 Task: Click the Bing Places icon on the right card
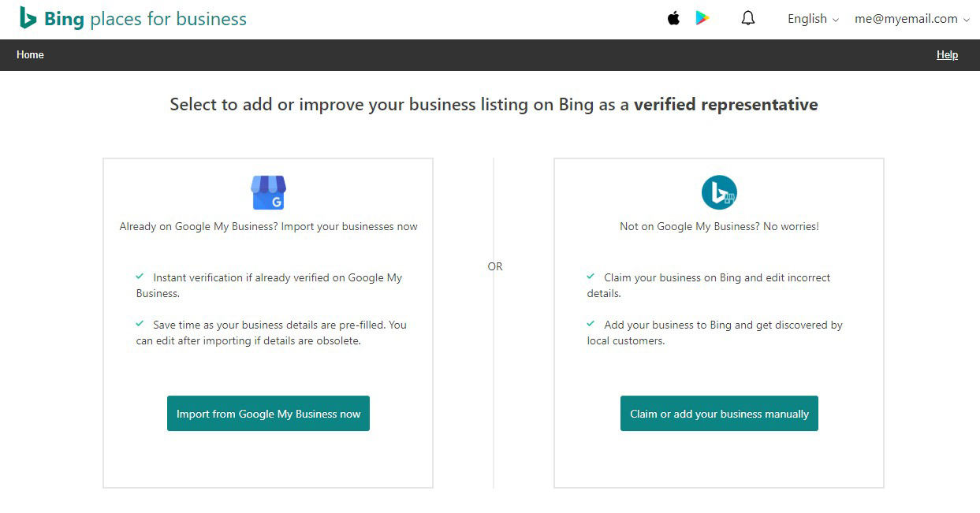click(718, 191)
